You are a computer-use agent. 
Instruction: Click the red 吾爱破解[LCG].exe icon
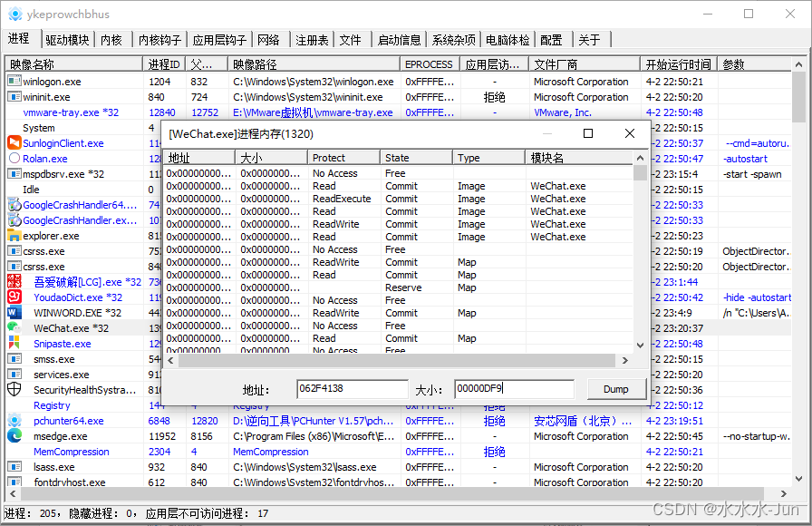click(x=14, y=281)
